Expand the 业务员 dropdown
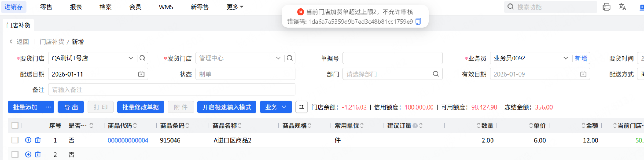The height and width of the screenshot is (160, 644). 566,58
